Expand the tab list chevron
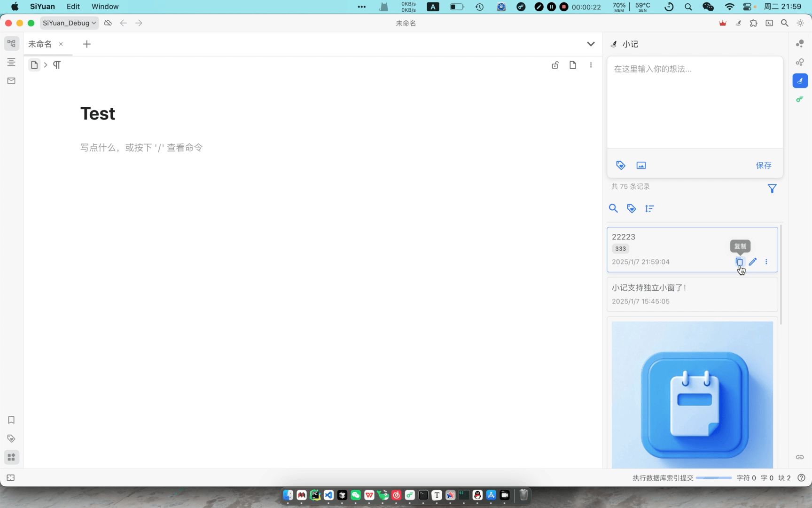The height and width of the screenshot is (508, 812). point(591,44)
